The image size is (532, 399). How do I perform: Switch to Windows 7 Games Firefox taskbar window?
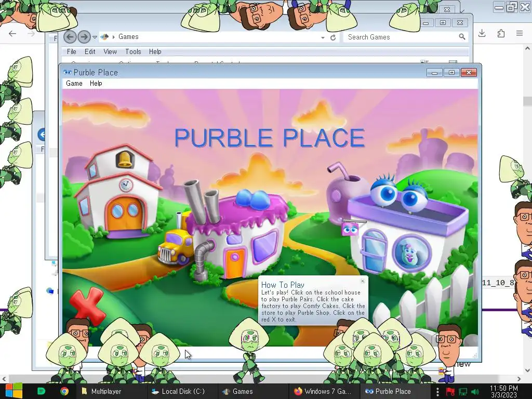tap(324, 391)
